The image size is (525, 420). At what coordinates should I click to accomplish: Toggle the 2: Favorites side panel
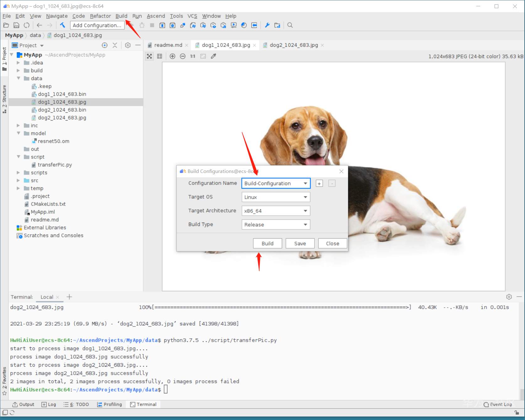click(x=4, y=381)
